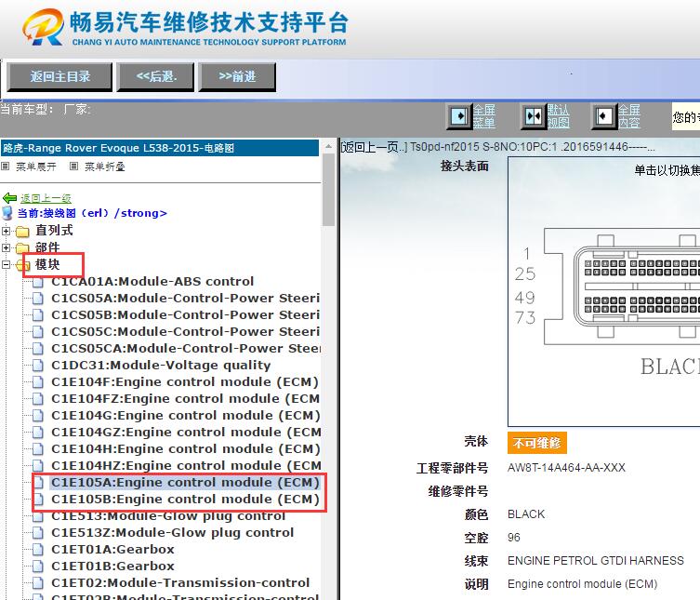Click document icon beside C1E513Z
Screen dimensions: 700x600
[38, 533]
